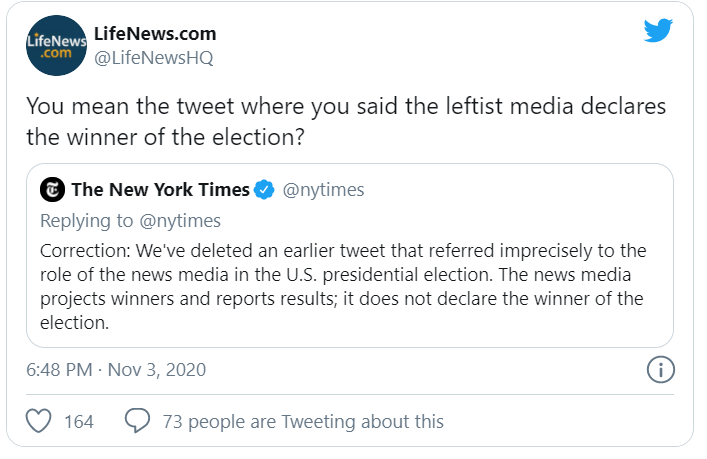Click the main tweet text about leftist media

[x=345, y=122]
